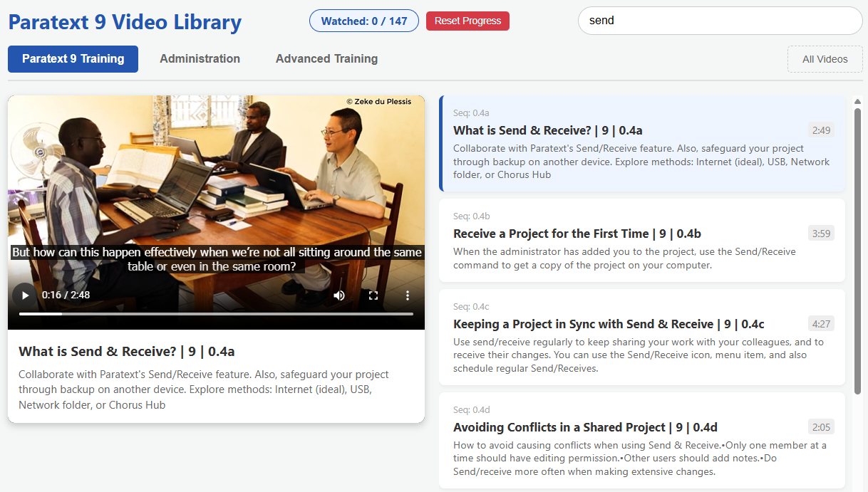Click the 3:59 duration badge
The width and height of the screenshot is (868, 492).
pos(821,234)
